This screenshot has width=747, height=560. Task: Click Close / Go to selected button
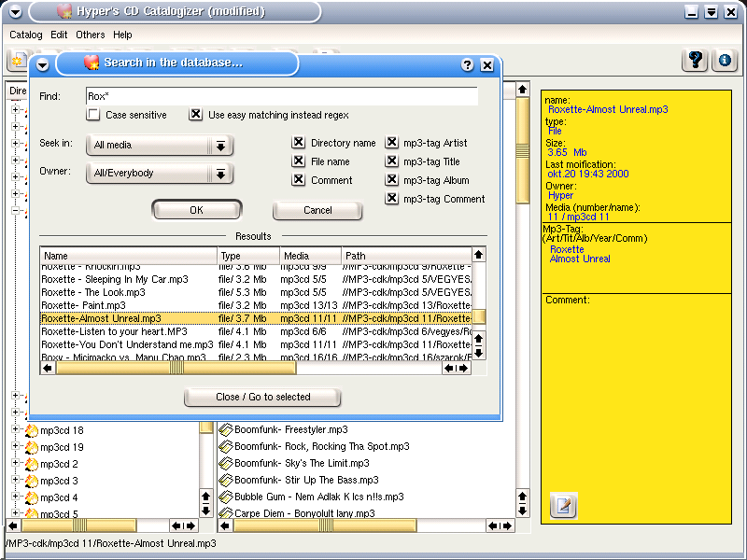tap(262, 397)
